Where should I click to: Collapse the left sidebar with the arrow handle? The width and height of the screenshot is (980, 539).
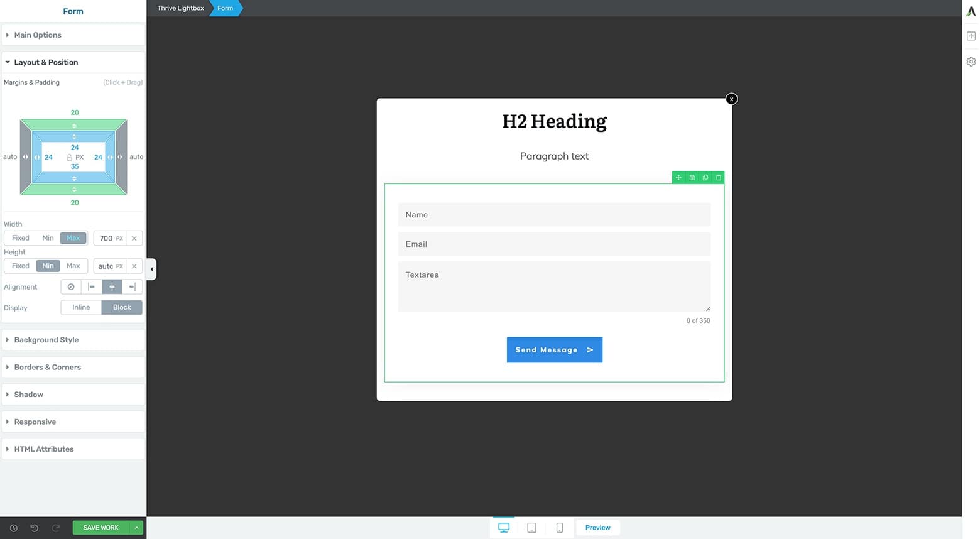pos(151,268)
